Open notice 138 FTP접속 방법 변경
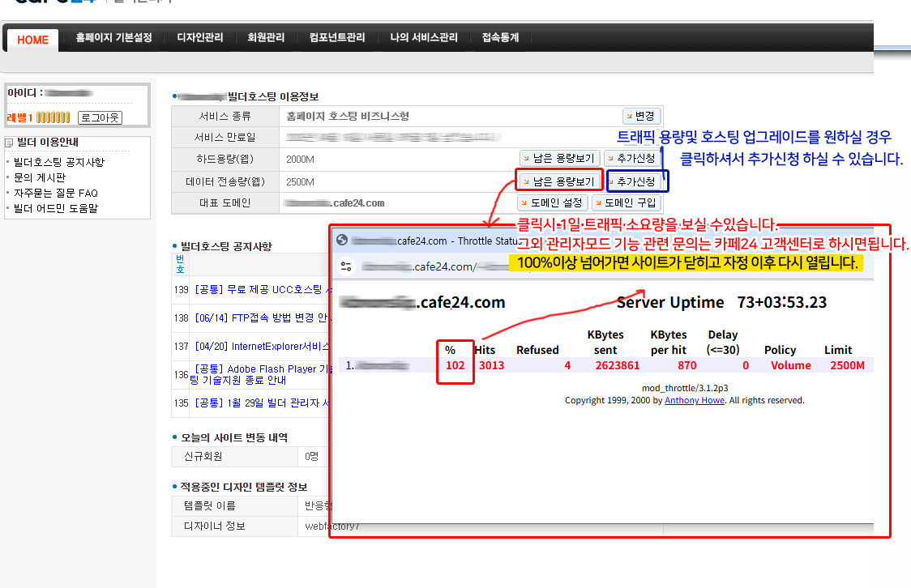The height and width of the screenshot is (588, 911). 262,318
